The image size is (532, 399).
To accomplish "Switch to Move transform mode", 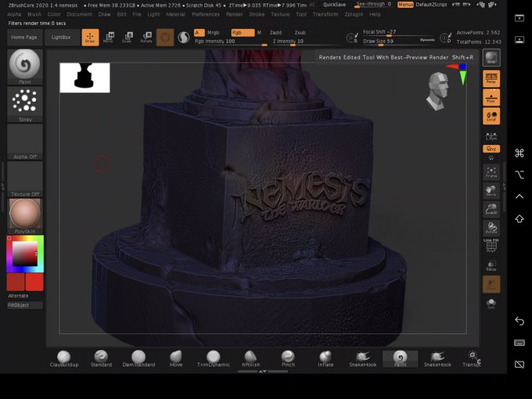I will click(109, 37).
